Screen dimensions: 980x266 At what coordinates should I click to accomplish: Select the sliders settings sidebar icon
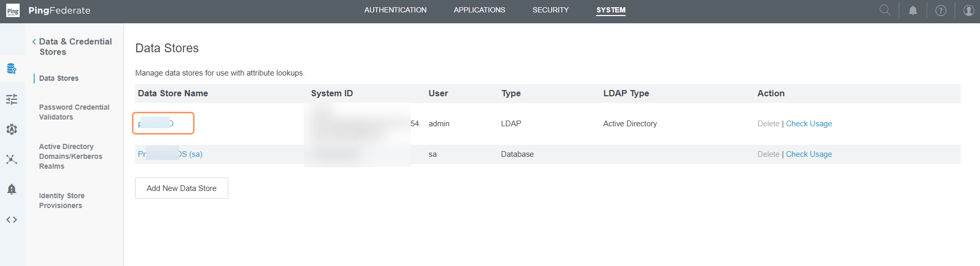[11, 99]
